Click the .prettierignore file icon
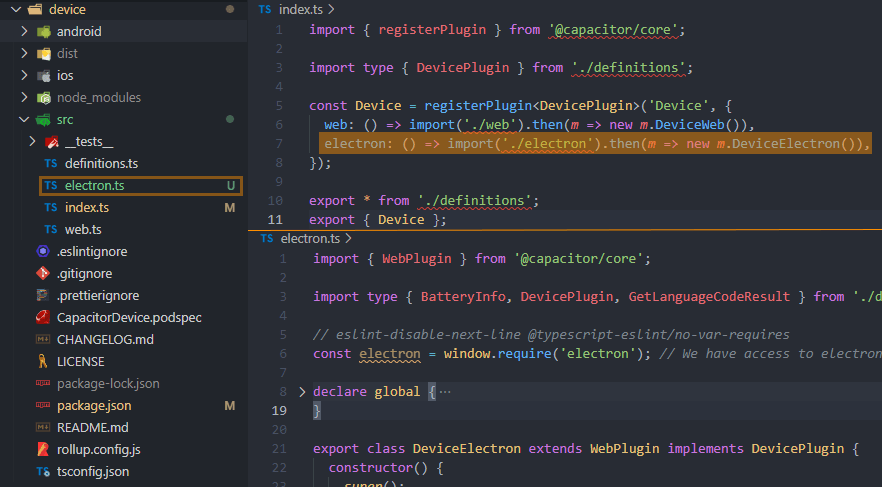Image resolution: width=882 pixels, height=487 pixels. tap(43, 295)
